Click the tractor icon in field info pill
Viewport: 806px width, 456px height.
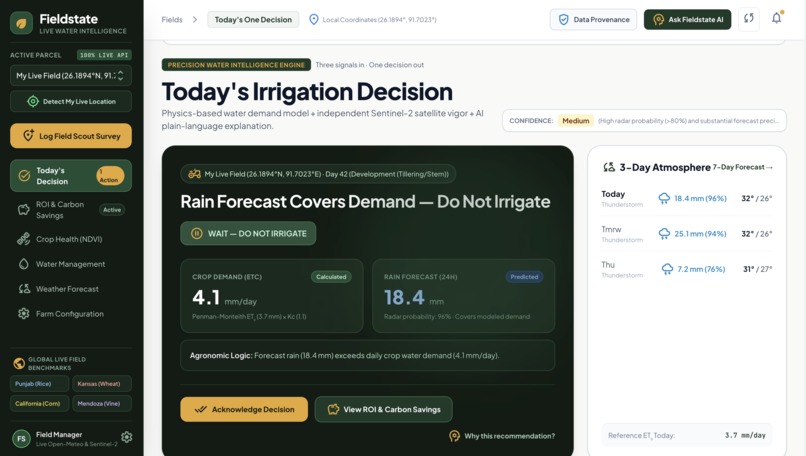coord(194,174)
